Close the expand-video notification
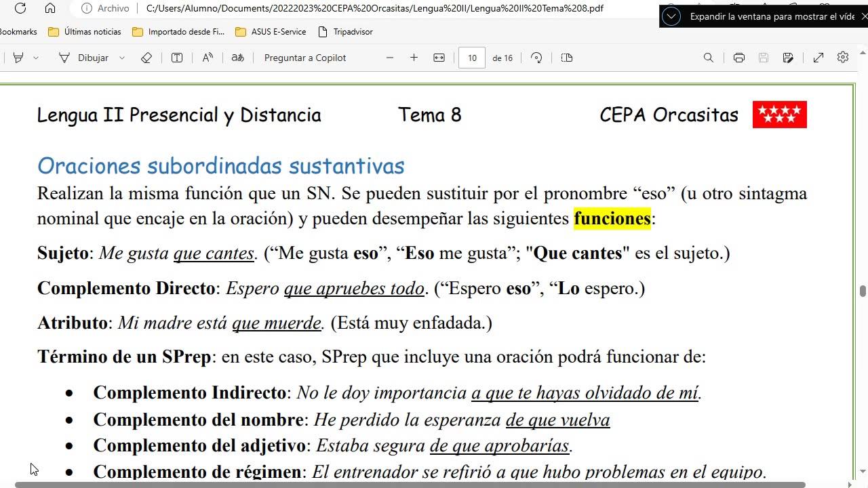 click(x=864, y=16)
